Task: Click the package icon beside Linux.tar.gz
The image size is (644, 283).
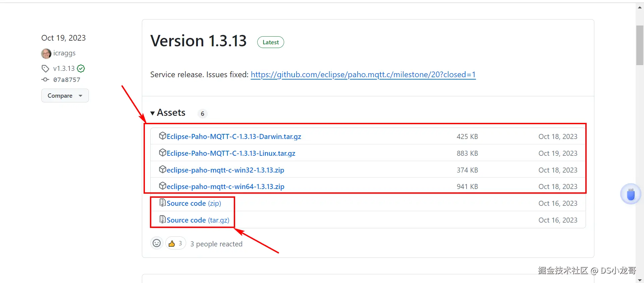Action: [x=162, y=152]
